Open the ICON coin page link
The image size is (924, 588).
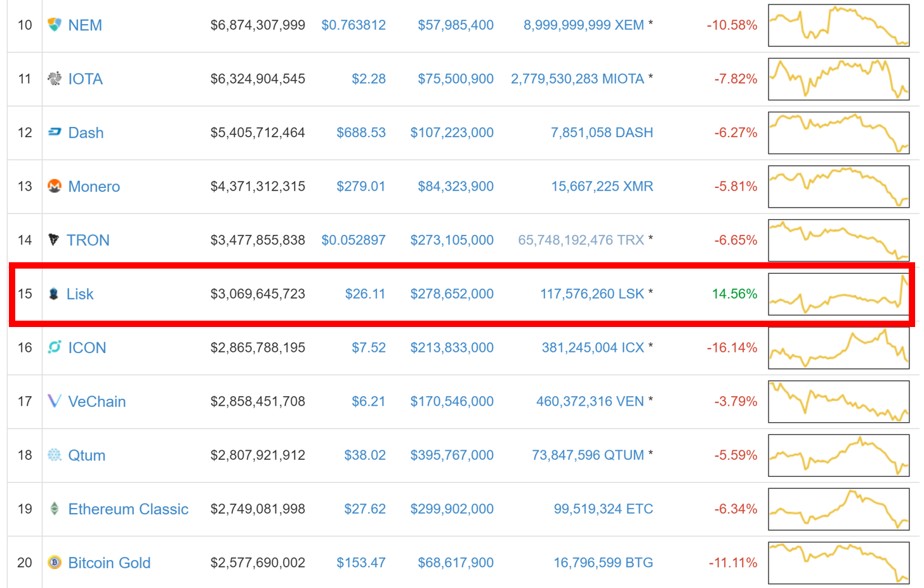point(87,347)
